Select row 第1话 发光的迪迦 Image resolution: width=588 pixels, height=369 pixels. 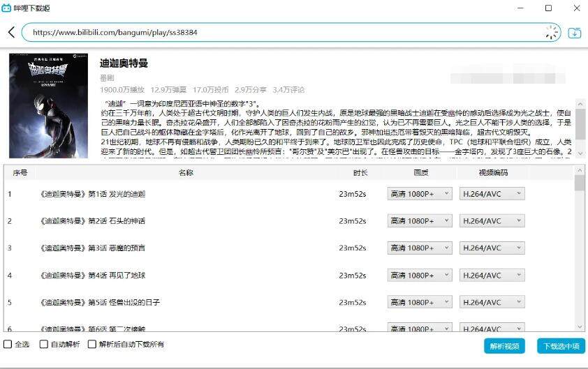[x=288, y=194]
